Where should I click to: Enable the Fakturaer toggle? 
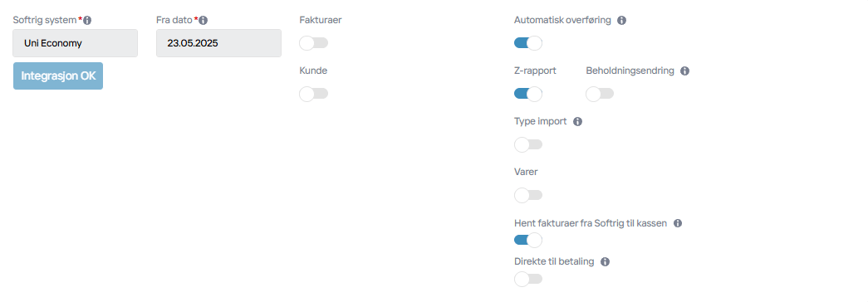(x=313, y=43)
